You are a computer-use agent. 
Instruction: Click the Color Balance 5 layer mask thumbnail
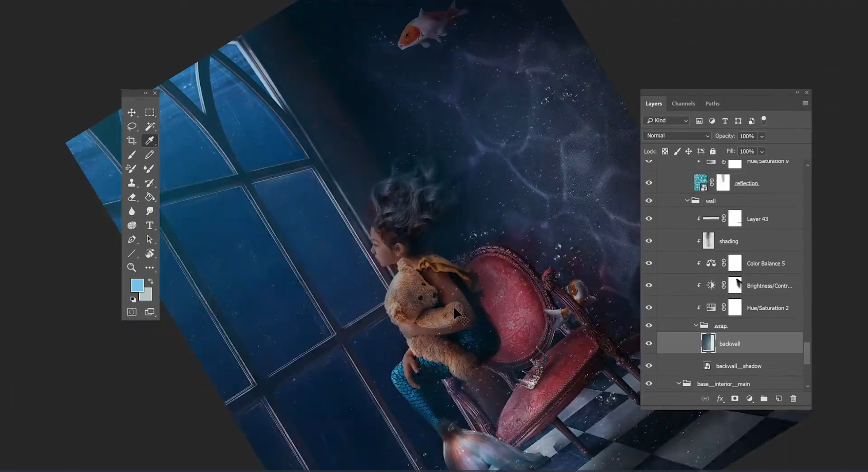pos(735,263)
